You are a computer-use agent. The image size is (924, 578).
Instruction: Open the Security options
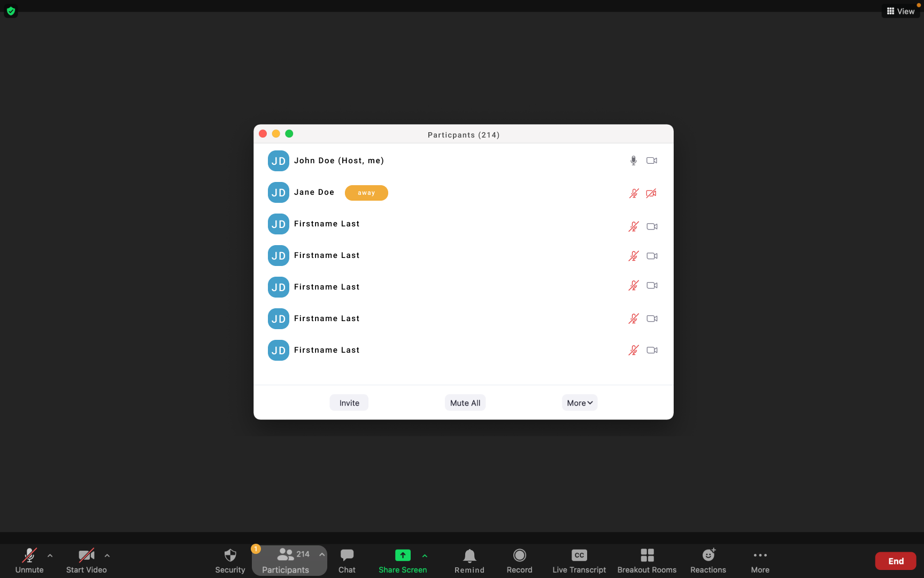230,560
